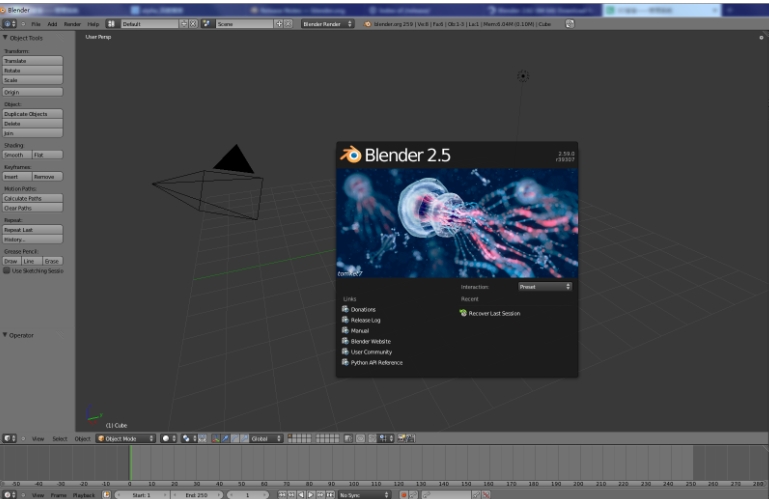769x499 pixels.
Task: Open the Object Mode dropdown
Action: pyautogui.click(x=126, y=438)
